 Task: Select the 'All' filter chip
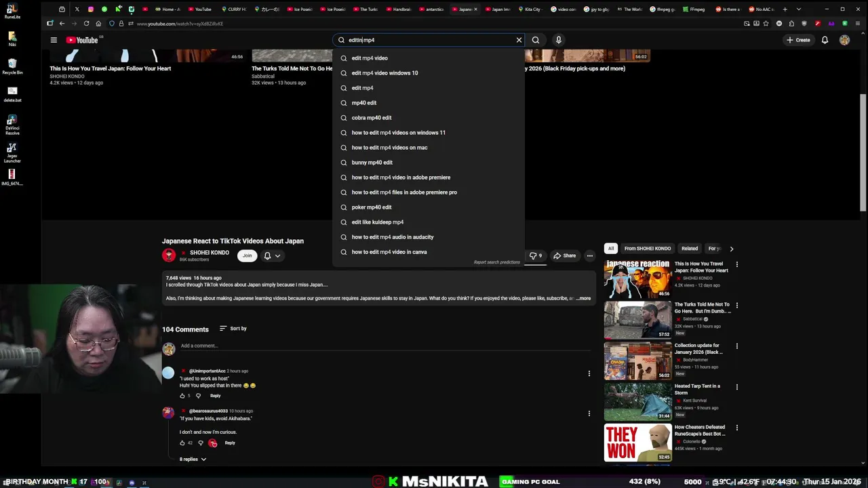click(611, 249)
